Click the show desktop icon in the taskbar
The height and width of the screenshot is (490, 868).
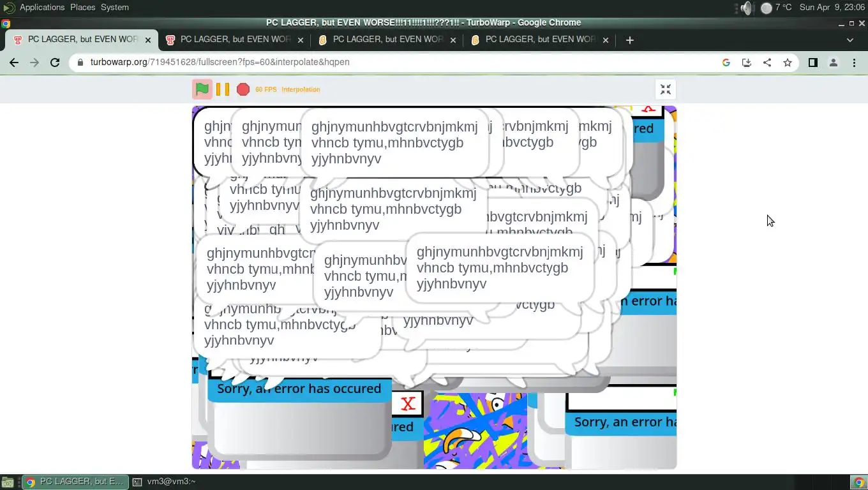(8, 482)
